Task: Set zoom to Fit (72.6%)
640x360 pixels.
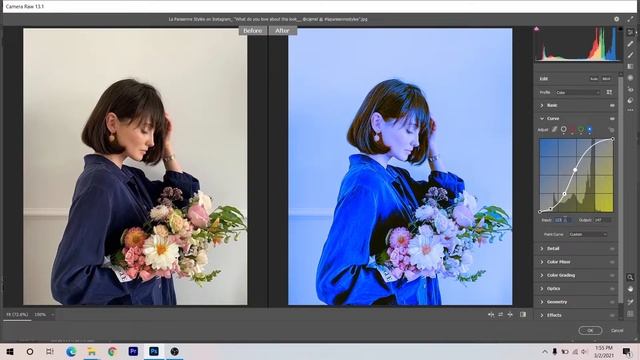Action: coord(17,315)
